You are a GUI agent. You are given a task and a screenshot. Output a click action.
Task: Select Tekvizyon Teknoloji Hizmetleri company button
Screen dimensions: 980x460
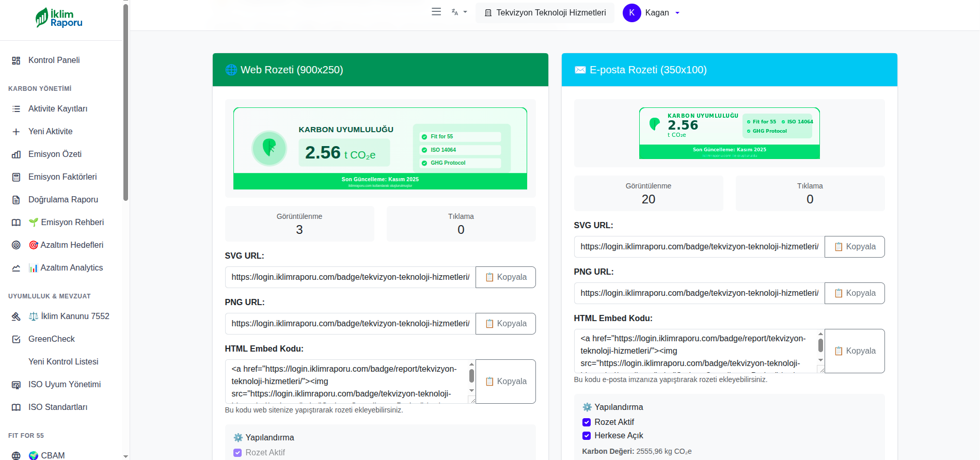(x=545, y=13)
